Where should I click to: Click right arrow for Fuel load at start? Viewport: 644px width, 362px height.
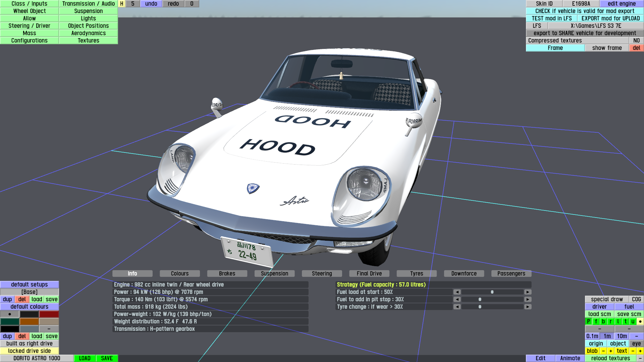point(528,292)
